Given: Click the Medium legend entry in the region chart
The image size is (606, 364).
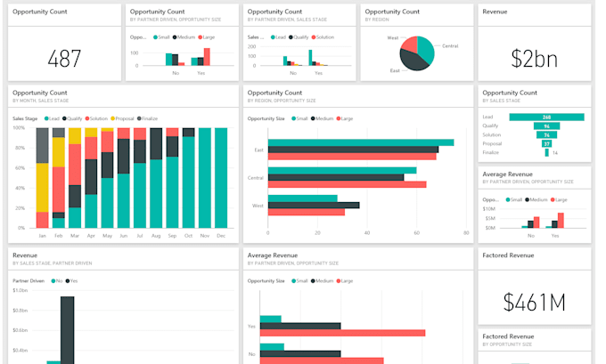Looking at the screenshot, I should 322,118.
